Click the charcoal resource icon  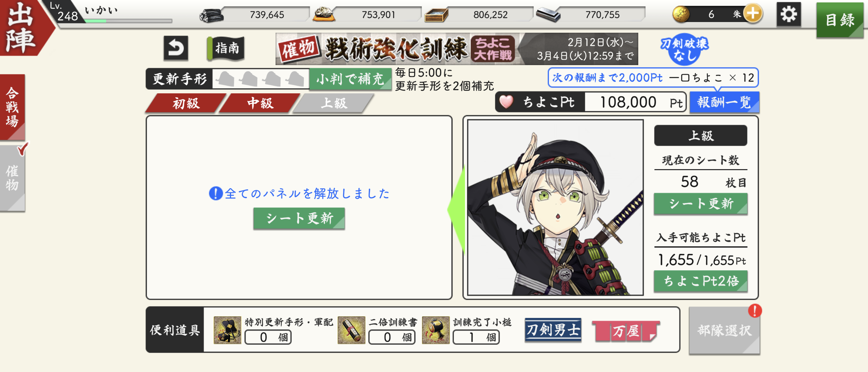click(x=211, y=15)
